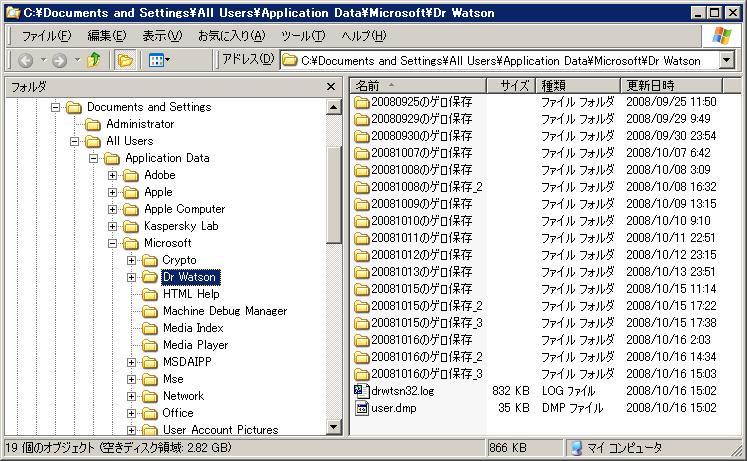Click the 2008/10/16 2:03 date cell
This screenshot has width=747, height=461.
[668, 340]
